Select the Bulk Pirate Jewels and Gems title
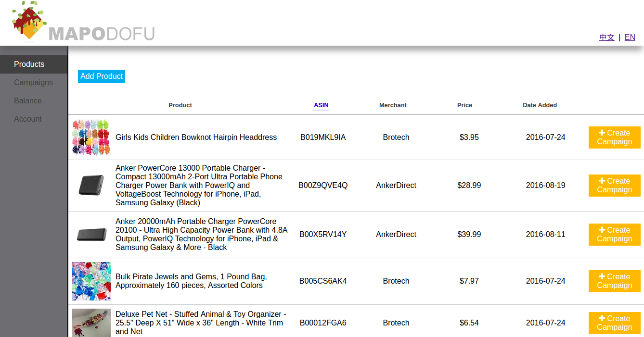Viewport: 644px width, 337px height. (191, 281)
